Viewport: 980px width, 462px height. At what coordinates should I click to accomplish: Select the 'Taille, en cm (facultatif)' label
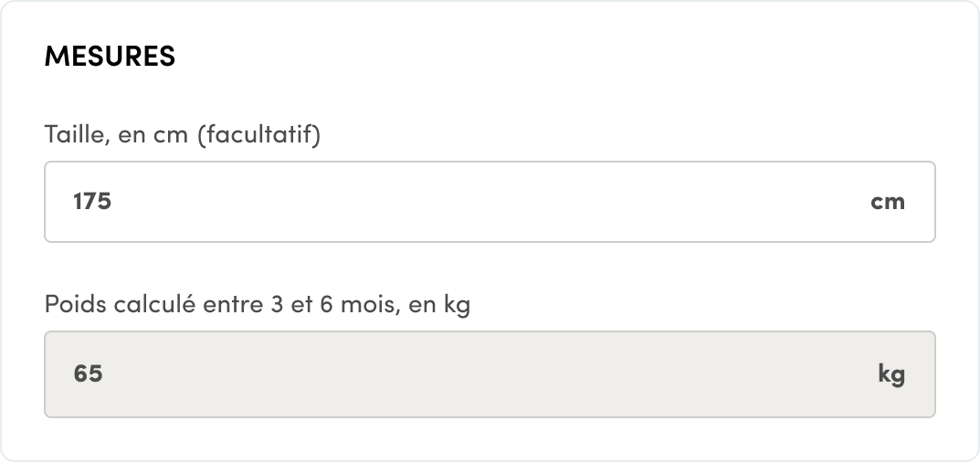(183, 135)
